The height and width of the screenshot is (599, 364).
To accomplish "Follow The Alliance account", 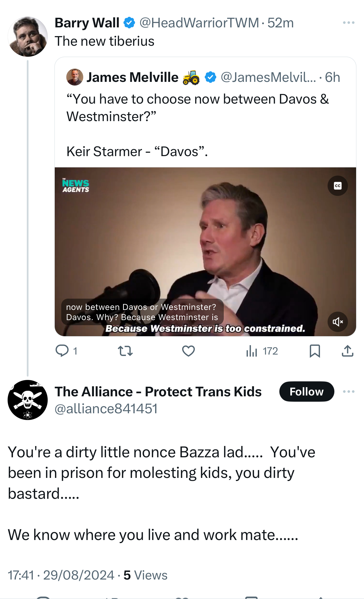I will (x=306, y=392).
